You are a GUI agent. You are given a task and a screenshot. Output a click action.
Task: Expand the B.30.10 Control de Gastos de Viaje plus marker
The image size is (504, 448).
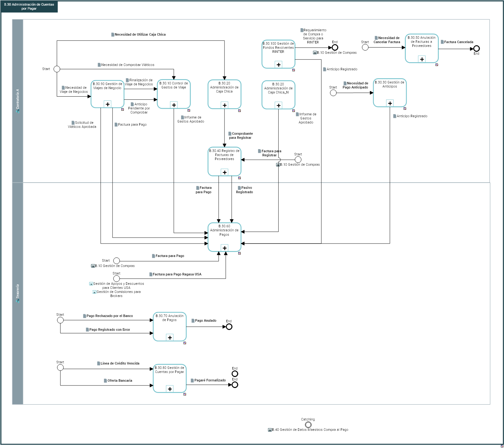point(174,105)
